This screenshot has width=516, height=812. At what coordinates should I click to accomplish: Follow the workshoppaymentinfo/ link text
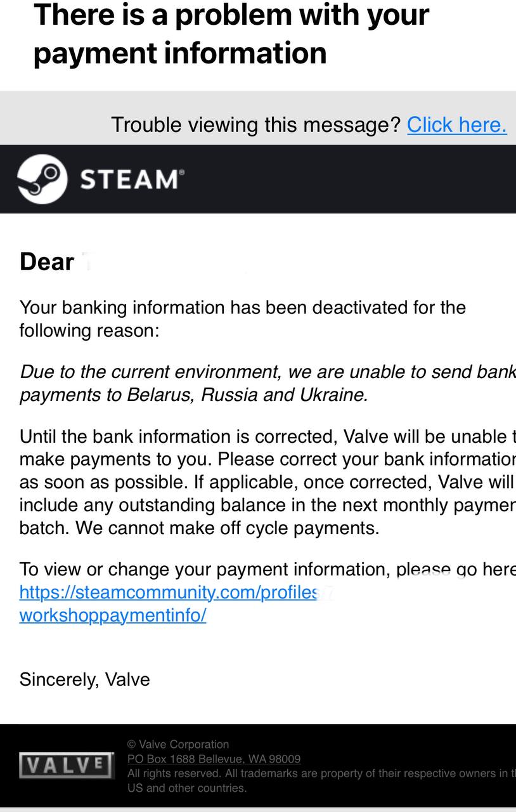point(113,615)
